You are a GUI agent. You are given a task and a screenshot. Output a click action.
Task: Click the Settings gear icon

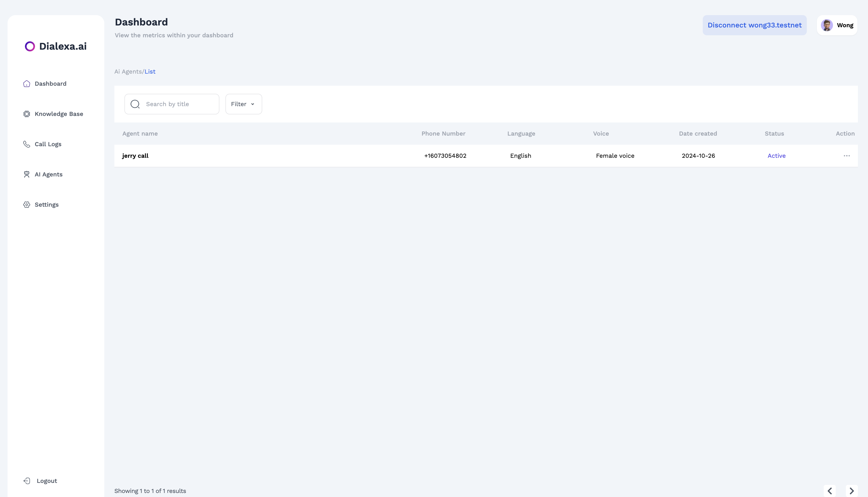click(x=27, y=204)
